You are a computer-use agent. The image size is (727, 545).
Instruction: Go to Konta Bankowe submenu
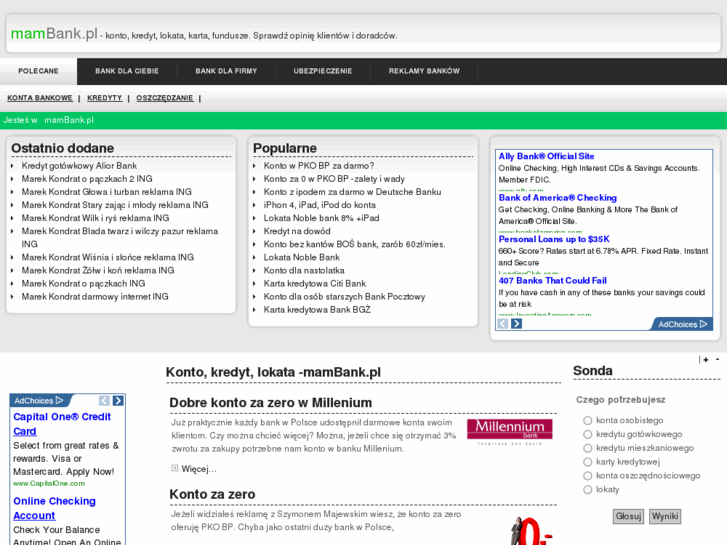tap(40, 98)
